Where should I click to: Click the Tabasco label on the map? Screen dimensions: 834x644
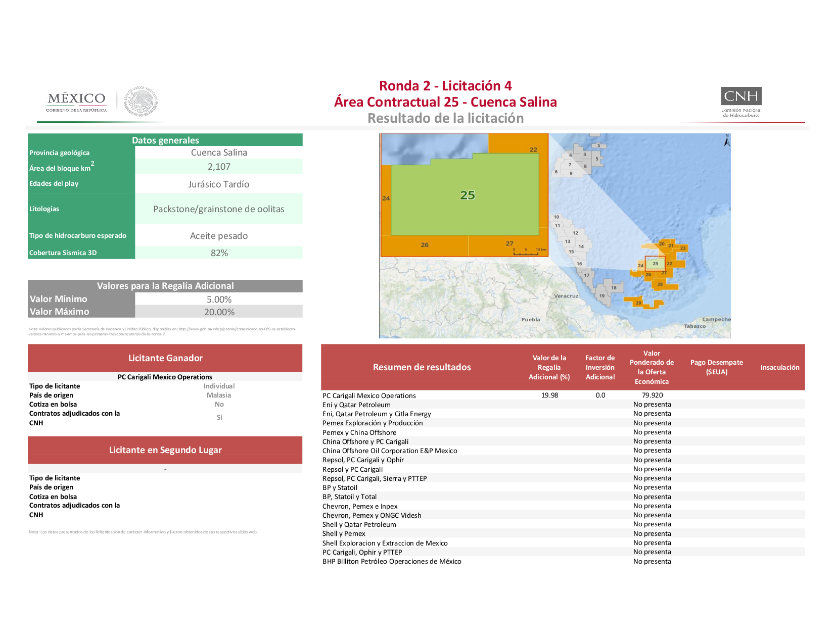point(695,326)
